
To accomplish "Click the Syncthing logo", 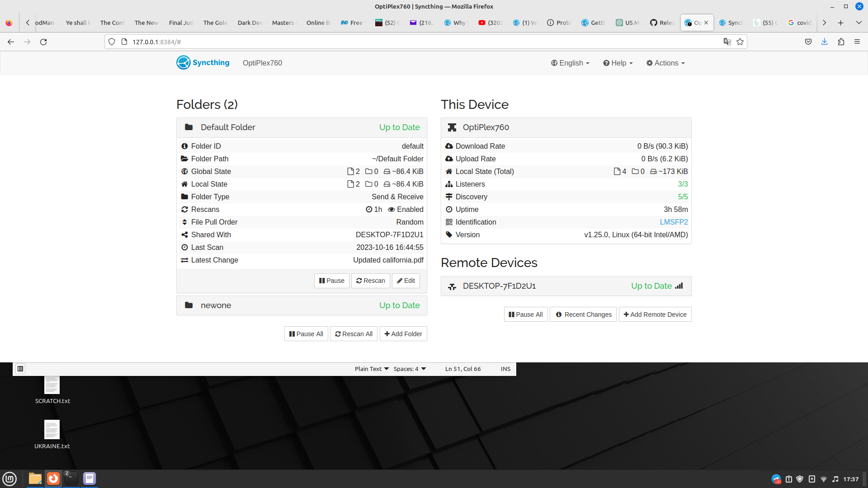I will [x=203, y=62].
